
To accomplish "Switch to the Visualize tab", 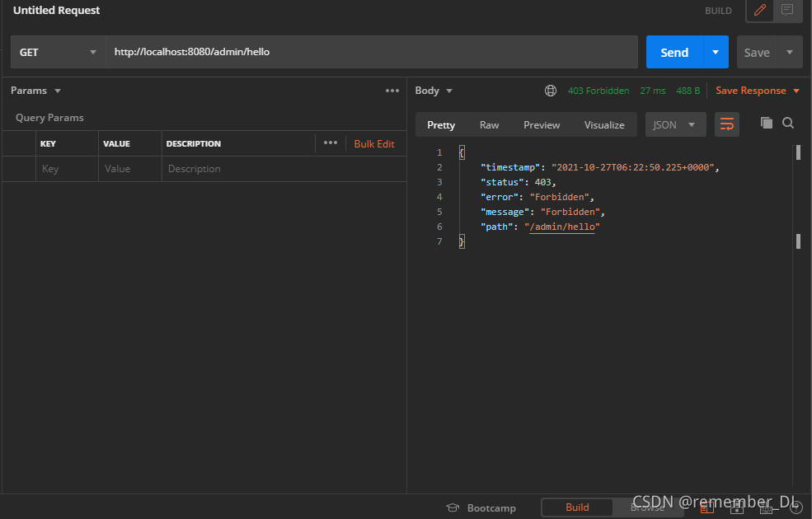I will click(x=603, y=125).
